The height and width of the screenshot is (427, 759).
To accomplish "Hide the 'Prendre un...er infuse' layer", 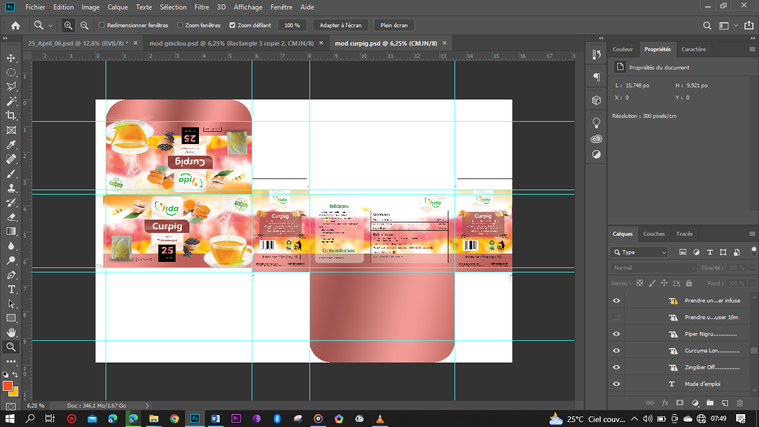I will click(616, 301).
